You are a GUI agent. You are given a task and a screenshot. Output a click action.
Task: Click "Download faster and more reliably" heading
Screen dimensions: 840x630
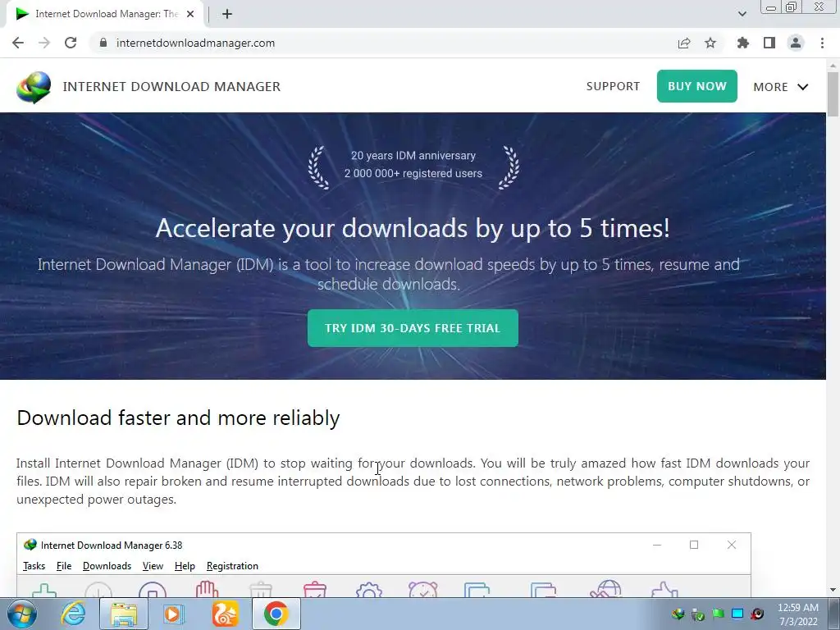(178, 418)
